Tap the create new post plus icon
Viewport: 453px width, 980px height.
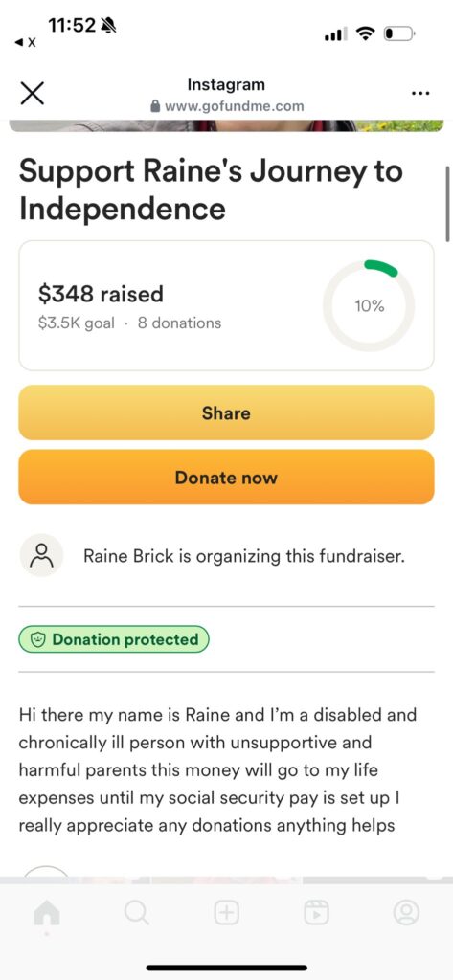pos(226,913)
